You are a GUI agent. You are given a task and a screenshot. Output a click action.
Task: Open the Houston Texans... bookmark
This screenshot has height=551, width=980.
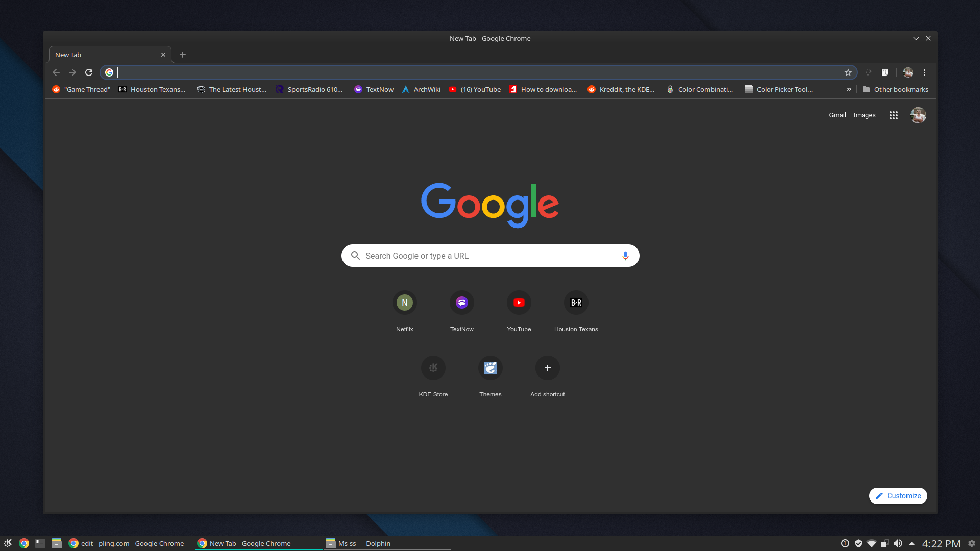coord(152,89)
